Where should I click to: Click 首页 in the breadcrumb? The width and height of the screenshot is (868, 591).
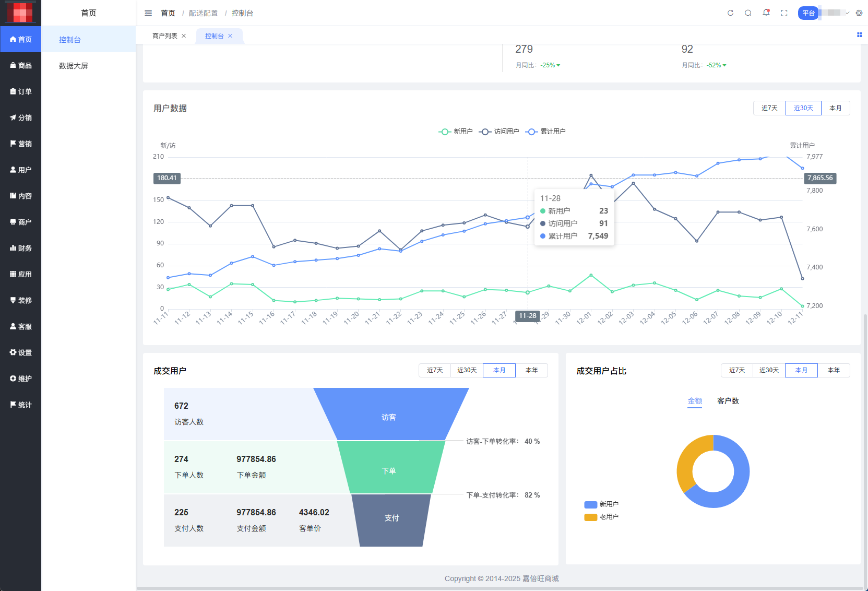click(168, 13)
